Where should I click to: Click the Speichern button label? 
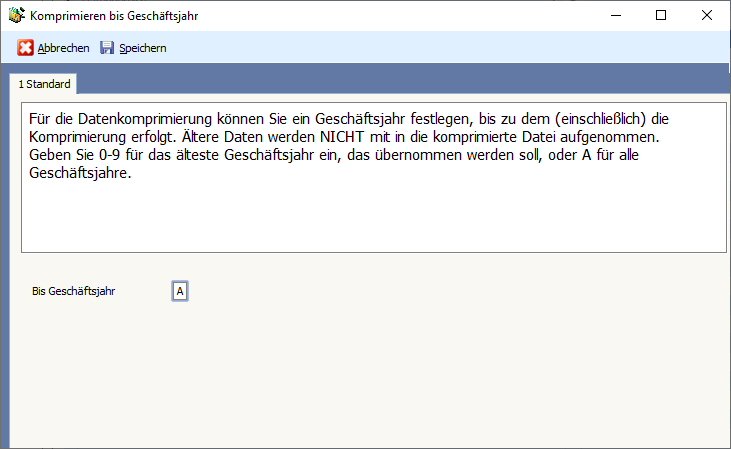click(x=143, y=48)
